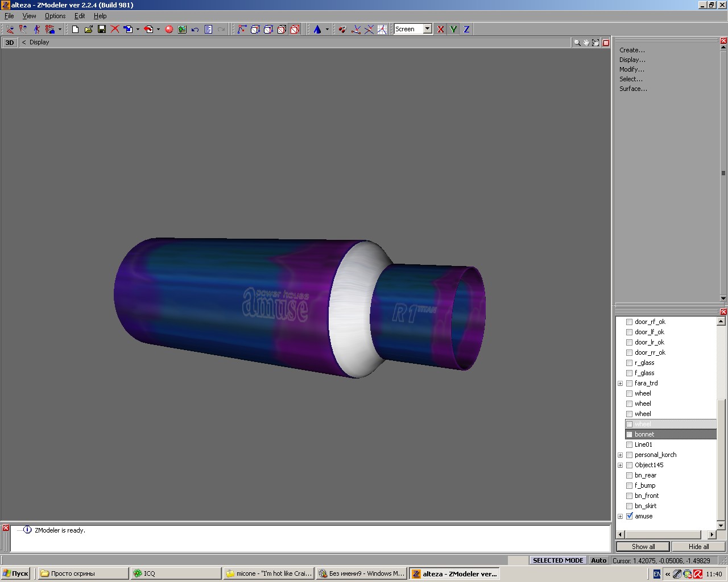Switch to ICQ in the taskbar
This screenshot has width=728, height=582.
click(176, 573)
